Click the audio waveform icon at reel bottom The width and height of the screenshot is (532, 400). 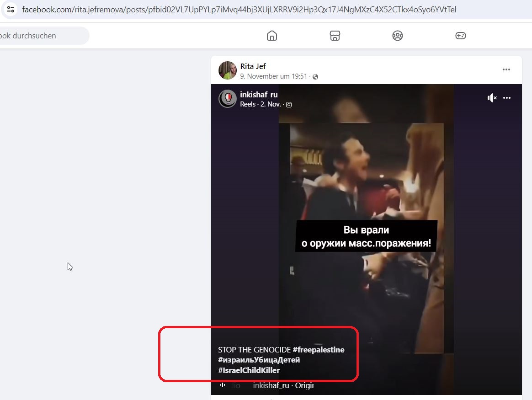tap(223, 385)
